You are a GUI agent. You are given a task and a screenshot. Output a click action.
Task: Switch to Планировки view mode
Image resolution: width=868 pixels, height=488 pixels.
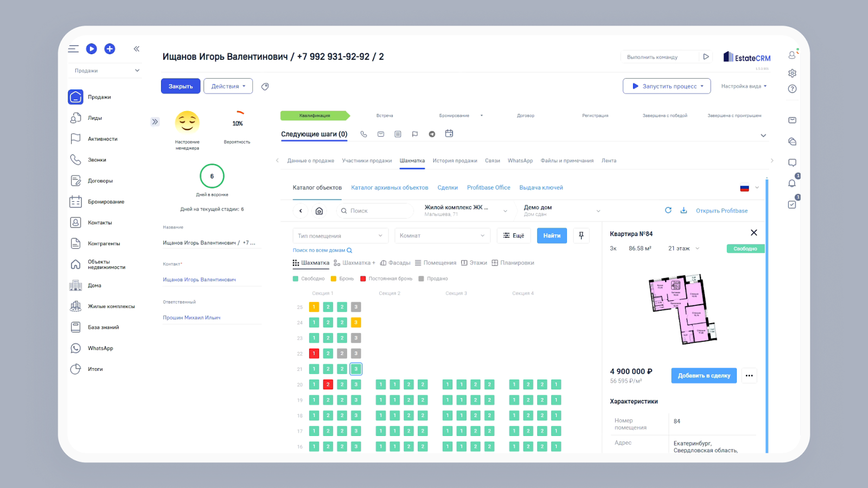pyautogui.click(x=513, y=263)
